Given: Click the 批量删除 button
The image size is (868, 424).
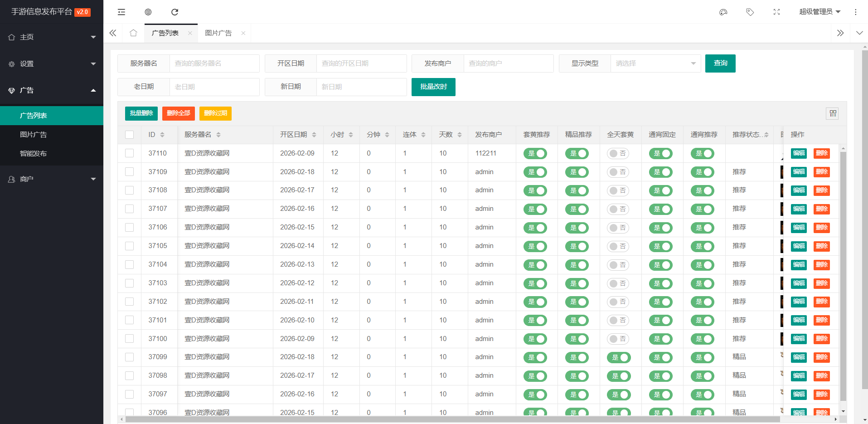Looking at the screenshot, I should coord(141,113).
